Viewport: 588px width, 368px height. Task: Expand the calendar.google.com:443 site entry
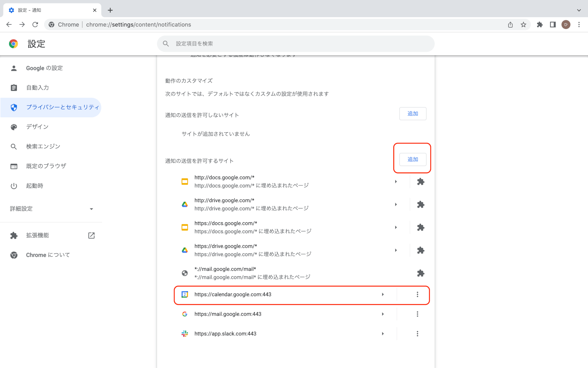point(382,294)
